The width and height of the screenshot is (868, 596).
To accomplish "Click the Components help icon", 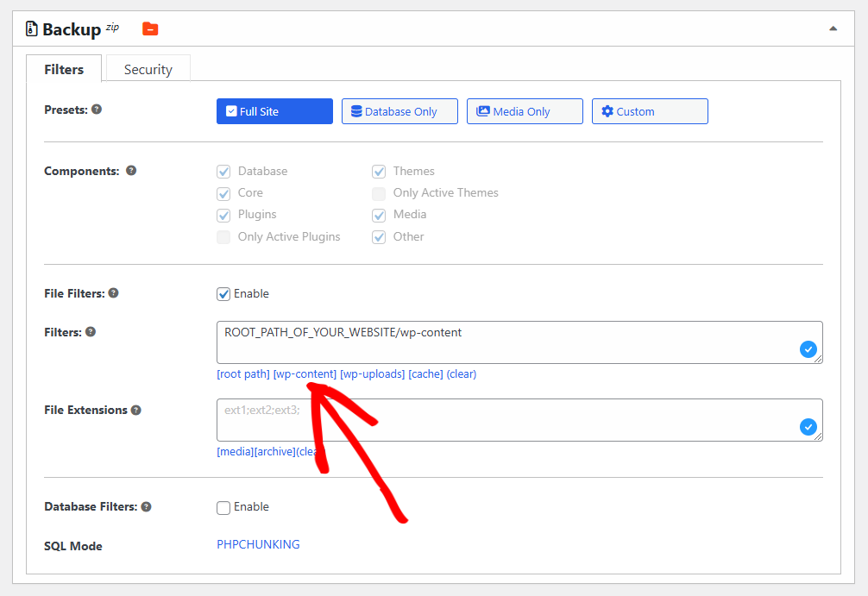I will [x=131, y=171].
